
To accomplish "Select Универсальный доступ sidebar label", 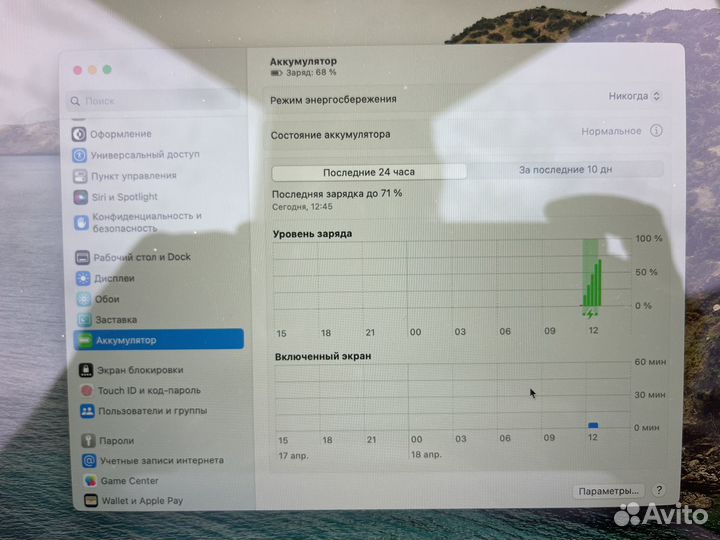I will click(145, 155).
